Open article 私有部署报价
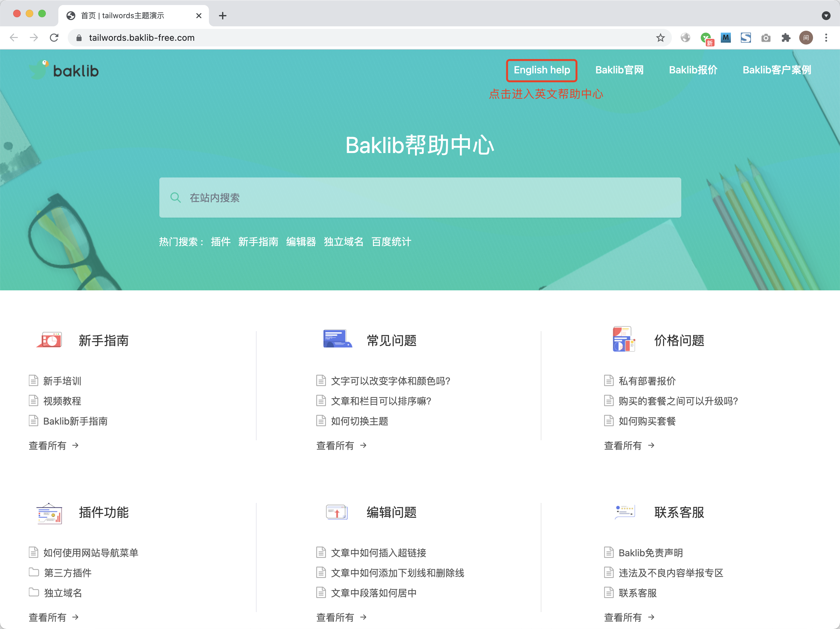This screenshot has height=629, width=840. coord(647,381)
